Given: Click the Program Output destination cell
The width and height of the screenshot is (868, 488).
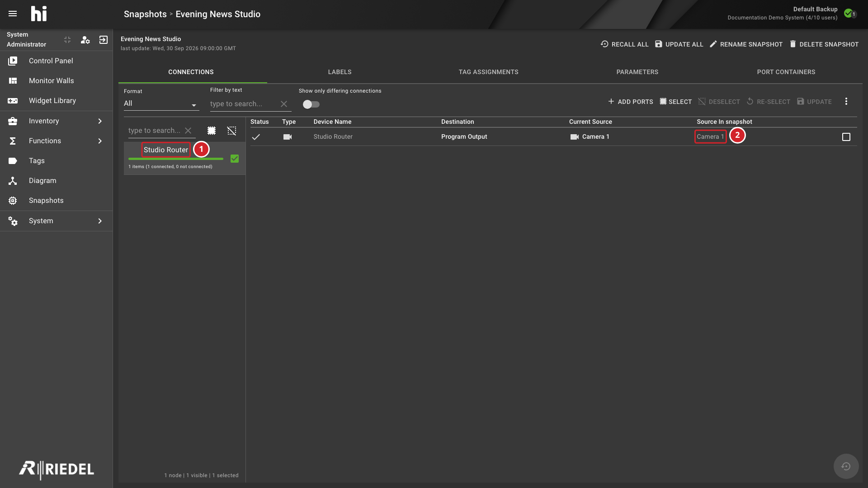Looking at the screenshot, I should (464, 137).
